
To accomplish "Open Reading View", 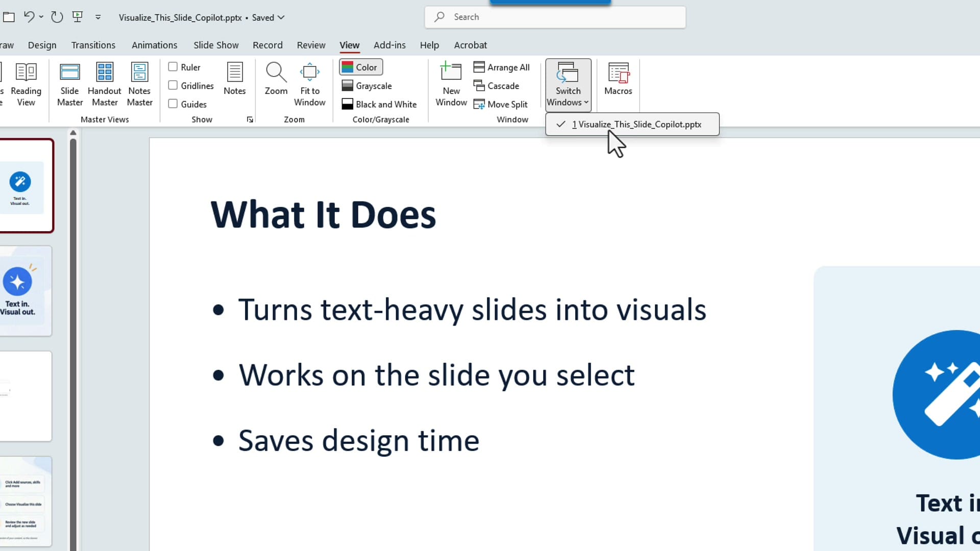I will coord(26,84).
